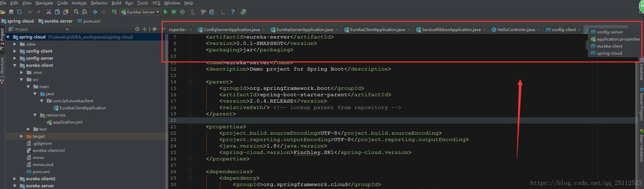Expand the eureka-client2 module
Viewport: 644px width, 189px height.
point(15,179)
